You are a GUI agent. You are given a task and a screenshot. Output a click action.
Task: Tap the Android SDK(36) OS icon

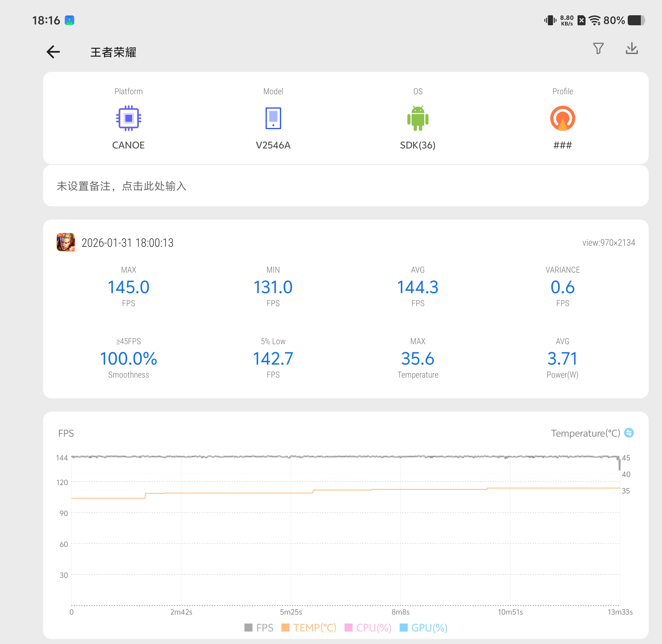[x=418, y=118]
